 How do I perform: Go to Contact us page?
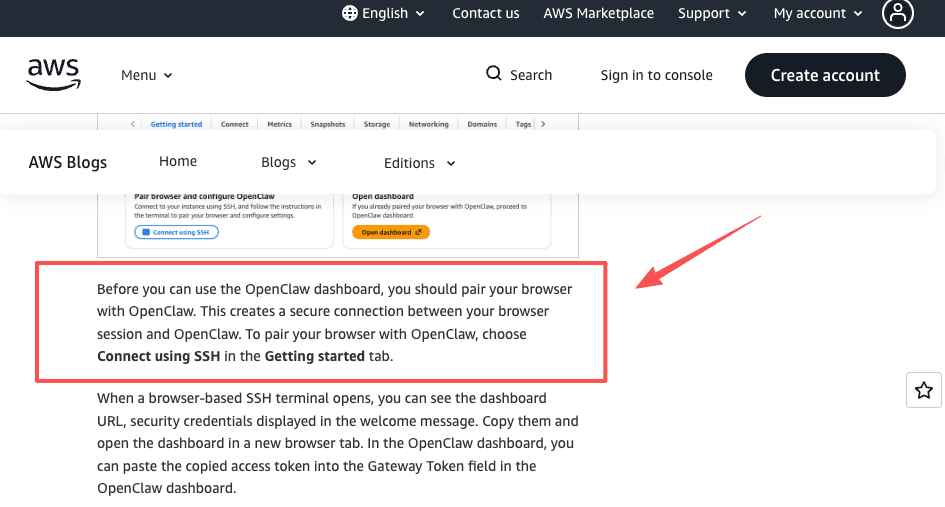pos(486,13)
